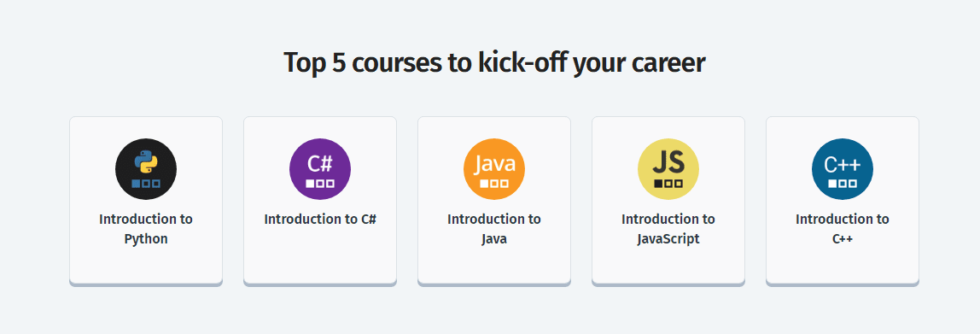980x334 pixels.
Task: Click the Top 5 courses heading
Action: (494, 62)
